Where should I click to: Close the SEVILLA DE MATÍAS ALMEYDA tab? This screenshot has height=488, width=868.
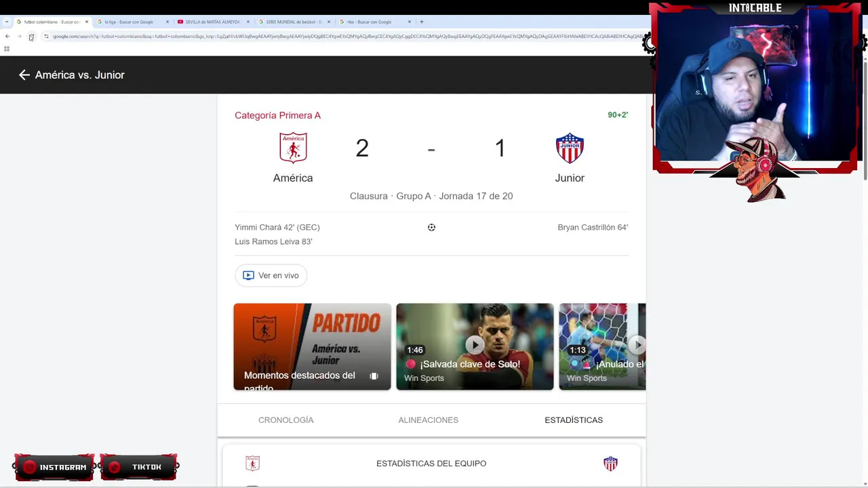[248, 22]
